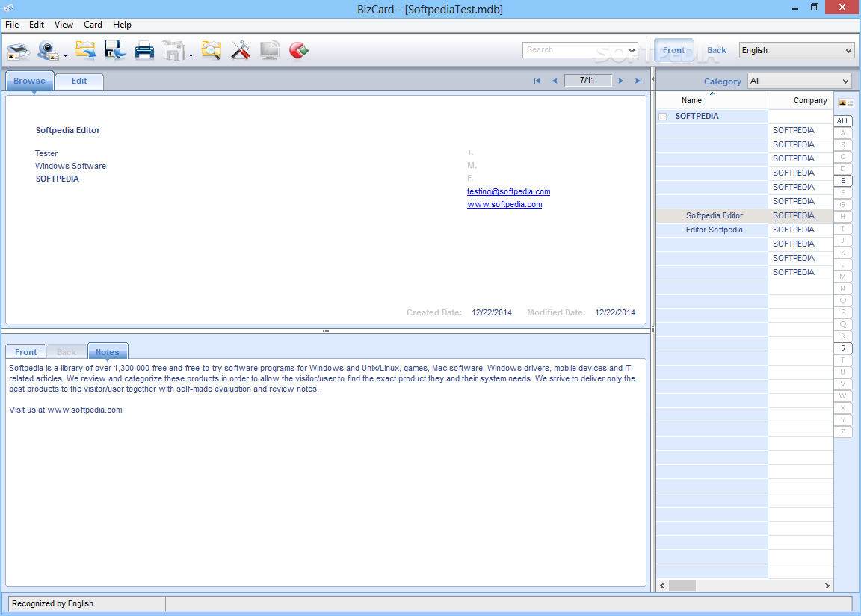Open the Card menu
The image size is (861, 616).
pos(93,25)
